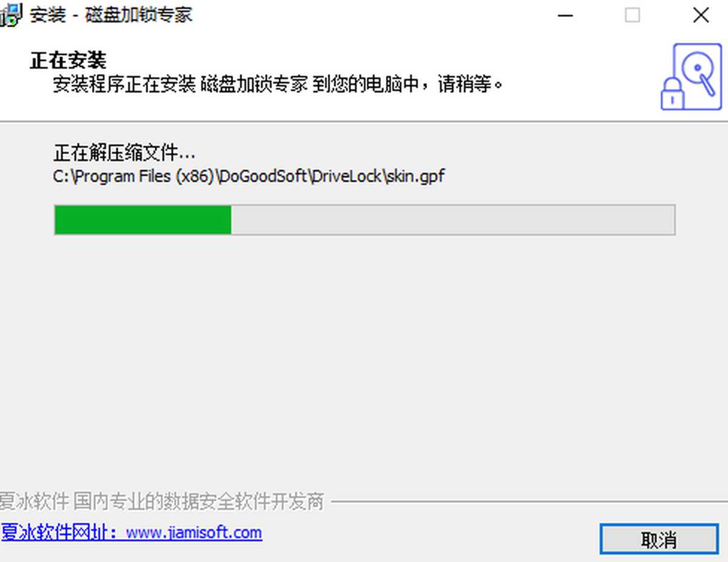Click the empty grey area below the progress bar
This screenshot has height=562, width=728.
(364, 358)
